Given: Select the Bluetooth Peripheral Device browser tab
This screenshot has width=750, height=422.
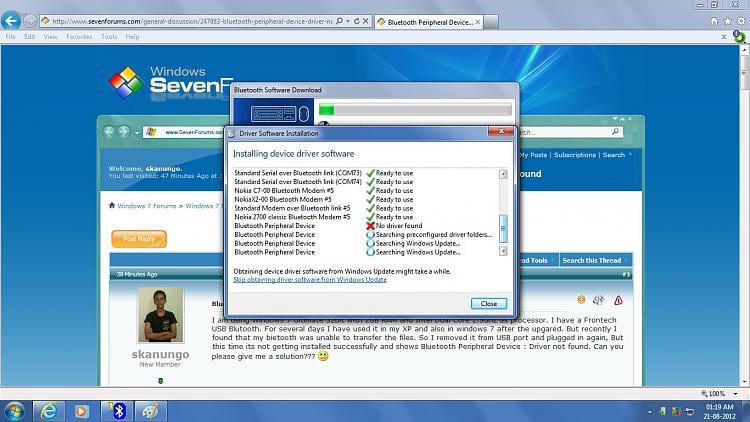Looking at the screenshot, I should click(429, 22).
